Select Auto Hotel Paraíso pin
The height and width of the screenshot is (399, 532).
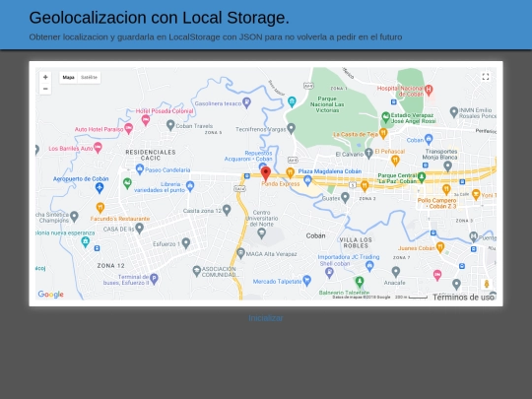point(128,129)
